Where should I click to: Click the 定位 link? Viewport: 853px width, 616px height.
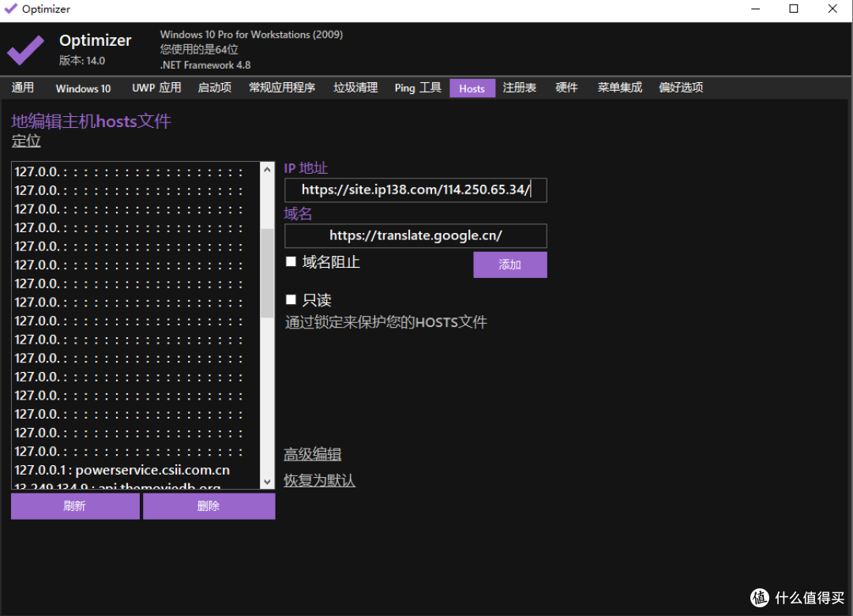pos(26,141)
